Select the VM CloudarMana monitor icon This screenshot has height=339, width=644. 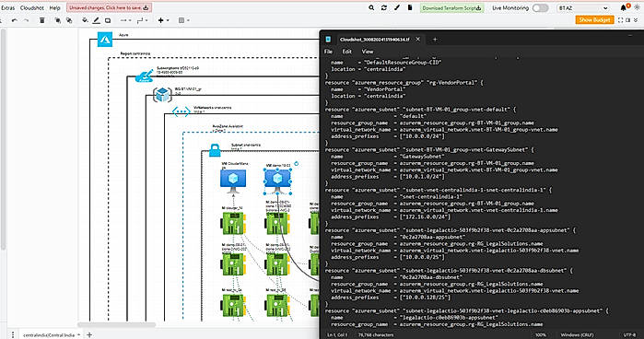(x=233, y=181)
